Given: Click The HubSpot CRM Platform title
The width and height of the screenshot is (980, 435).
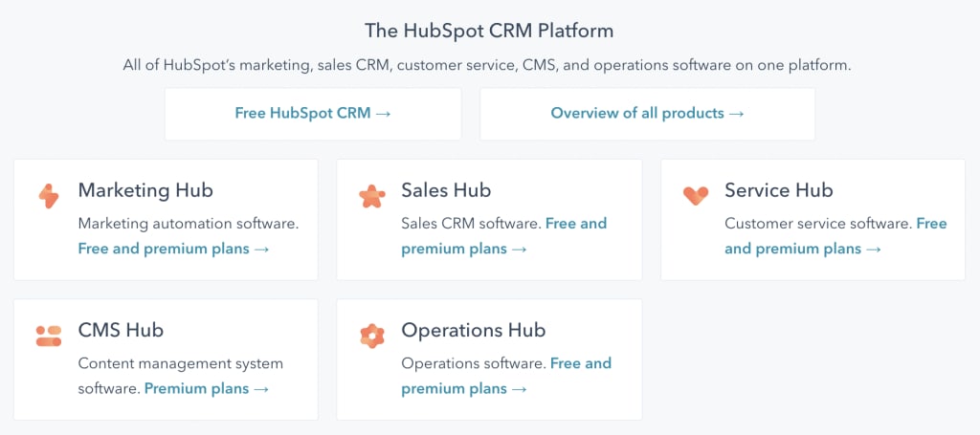Looking at the screenshot, I should pos(489,31).
